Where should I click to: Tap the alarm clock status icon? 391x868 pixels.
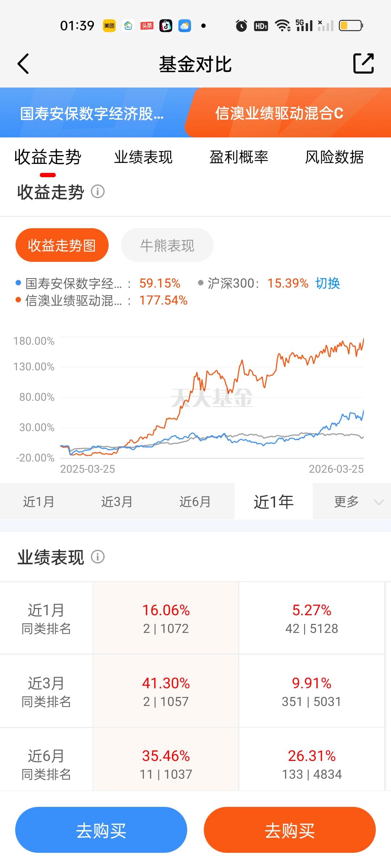click(x=241, y=26)
